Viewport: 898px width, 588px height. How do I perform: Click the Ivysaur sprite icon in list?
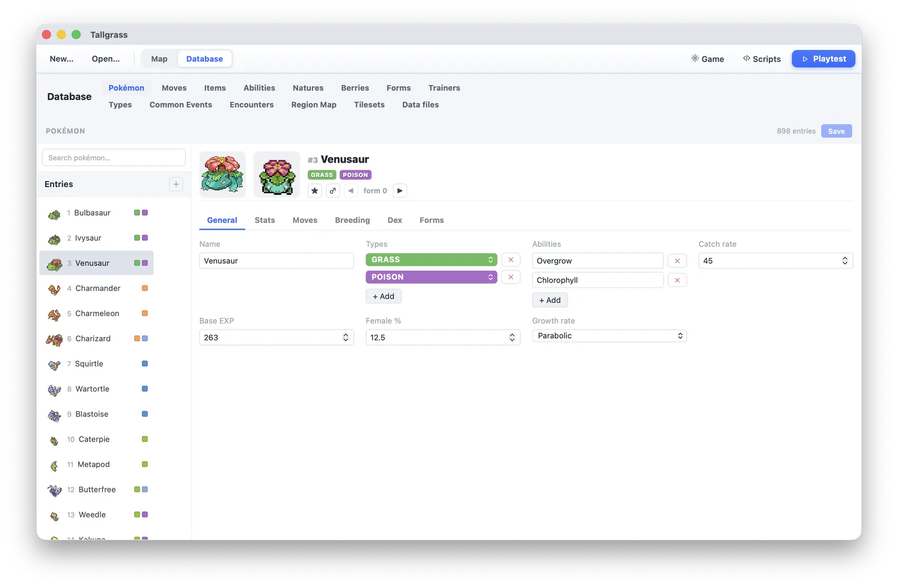(x=54, y=239)
